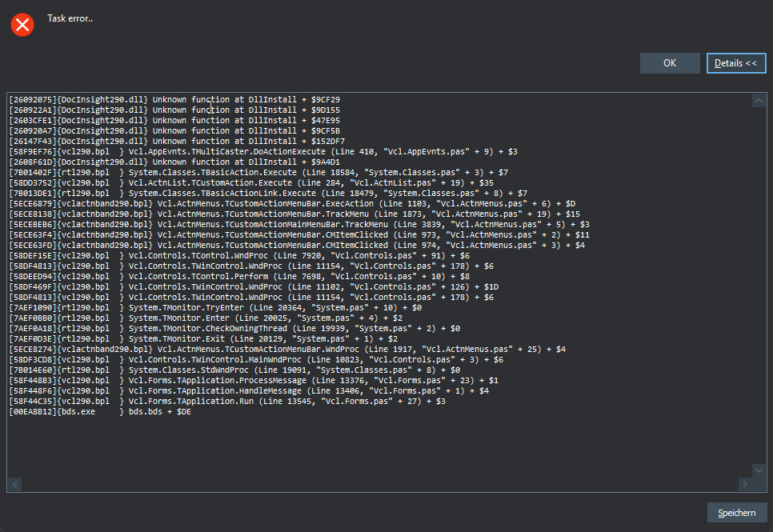Image resolution: width=773 pixels, height=532 pixels.
Task: Click the TMultiCaster.DoActionExecute stack line
Action: click(263, 152)
